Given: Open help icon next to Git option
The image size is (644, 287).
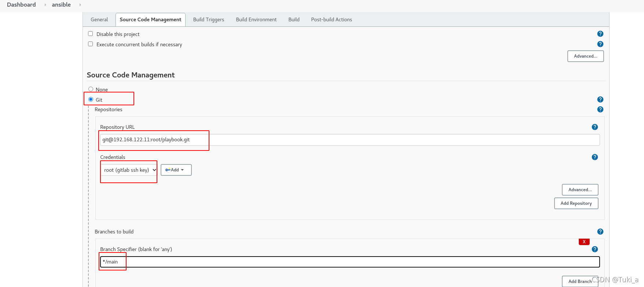Looking at the screenshot, I should click(x=600, y=99).
